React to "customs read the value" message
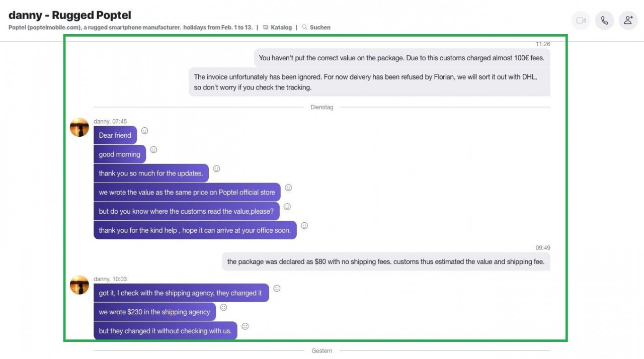 pyautogui.click(x=287, y=207)
